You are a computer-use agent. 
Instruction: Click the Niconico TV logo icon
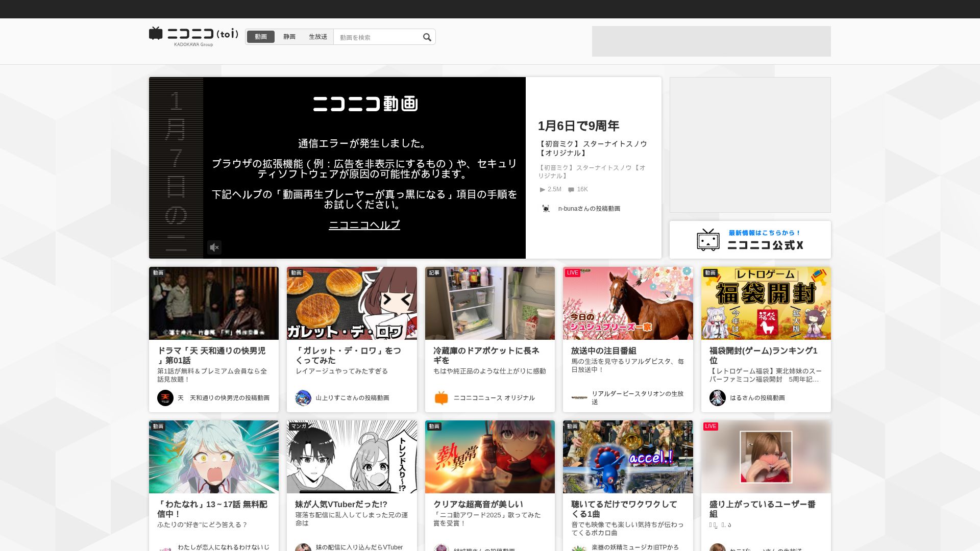156,34
